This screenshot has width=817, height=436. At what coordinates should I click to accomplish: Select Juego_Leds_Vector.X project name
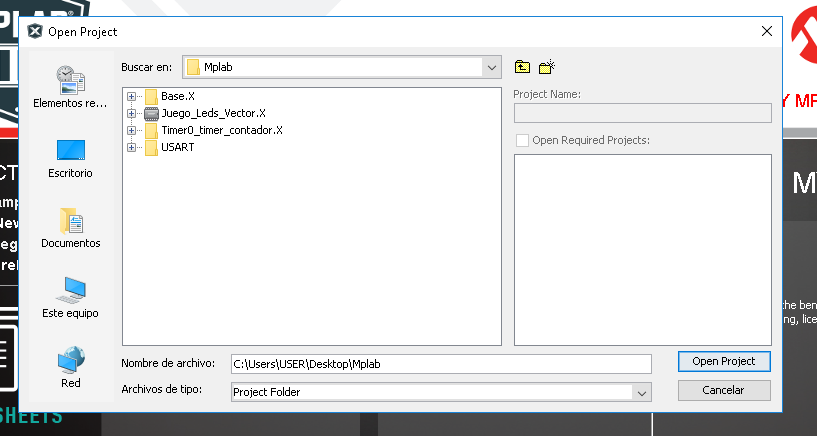pyautogui.click(x=214, y=113)
